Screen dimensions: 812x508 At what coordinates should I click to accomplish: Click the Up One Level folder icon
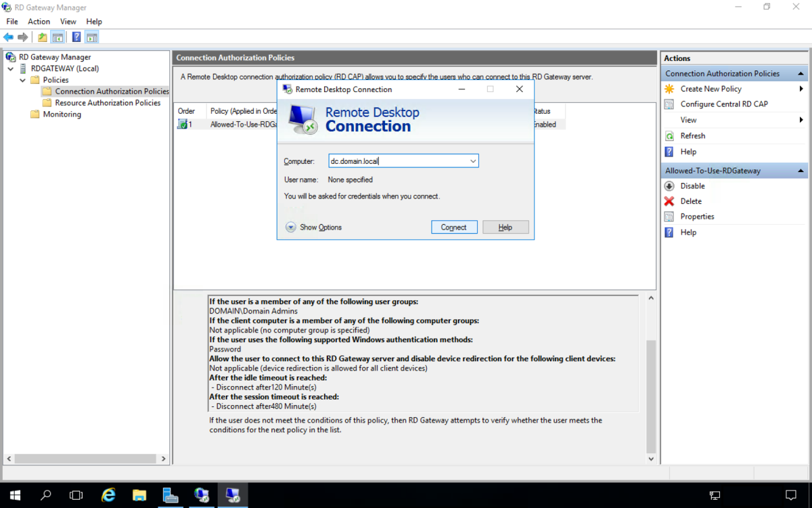click(43, 37)
